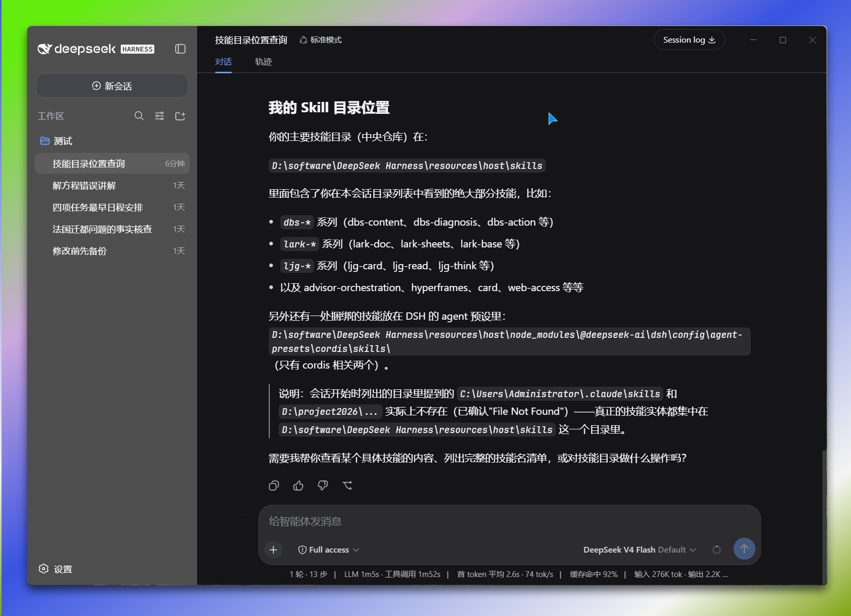Screen dimensions: 851x616
Task: Open the DeepSeek V4 Flash model dropdown
Action: [639, 549]
